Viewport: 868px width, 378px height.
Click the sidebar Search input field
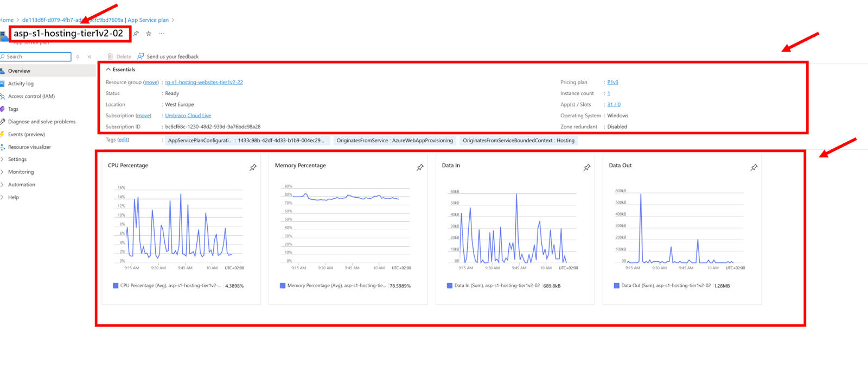coord(37,56)
